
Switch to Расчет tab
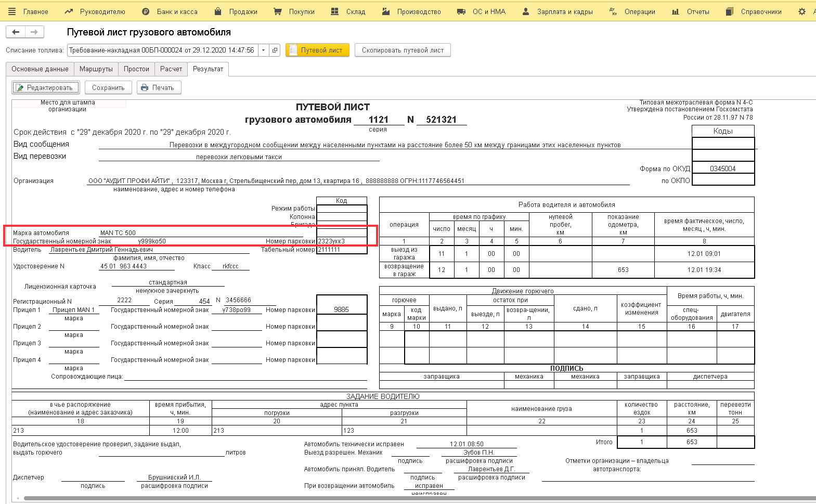[171, 69]
